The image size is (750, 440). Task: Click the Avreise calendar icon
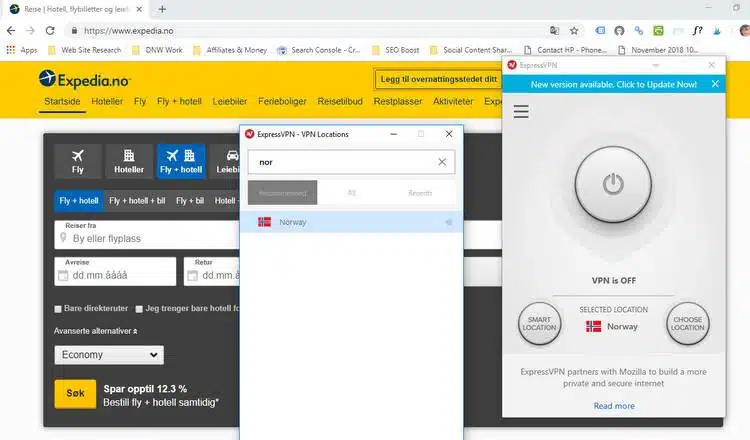(63, 275)
